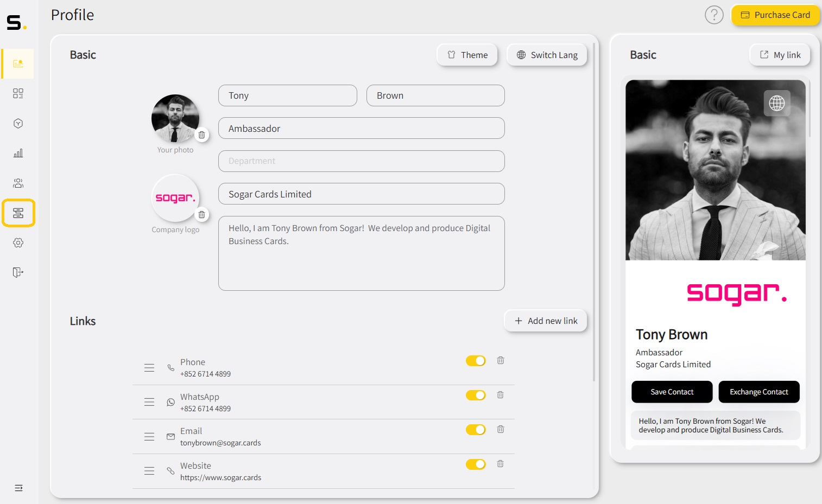Click the tonybrown@sogar.cards email text
Viewport: 822px width, 504px height.
(x=220, y=443)
